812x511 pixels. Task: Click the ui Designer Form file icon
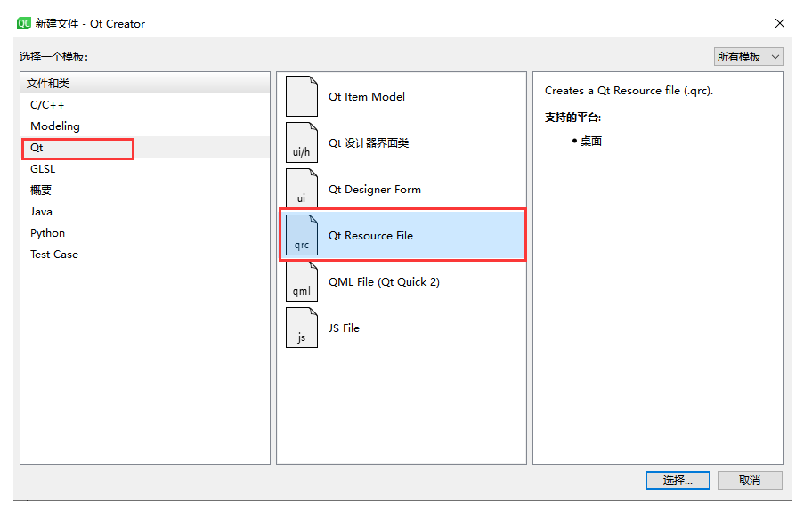[302, 189]
